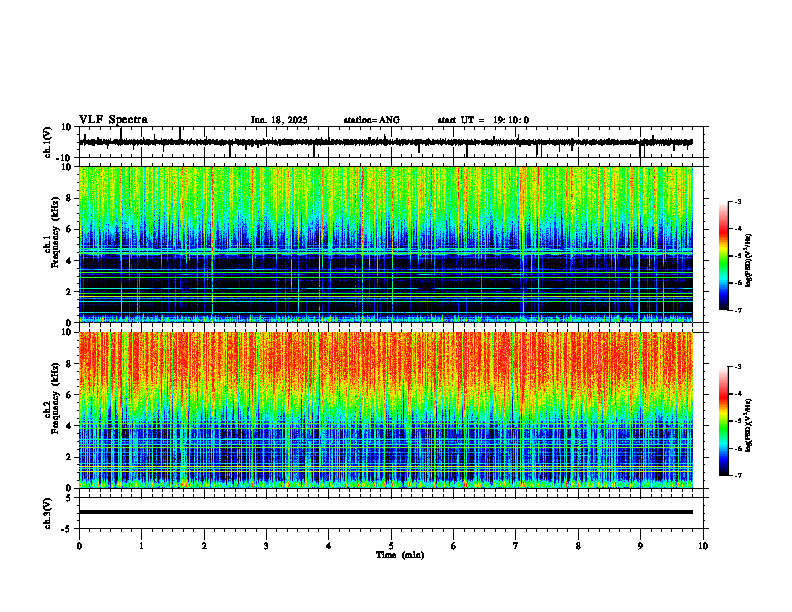Click the "start UT = 19:10:0" header text
This screenshot has width=792, height=612.
pos(483,120)
